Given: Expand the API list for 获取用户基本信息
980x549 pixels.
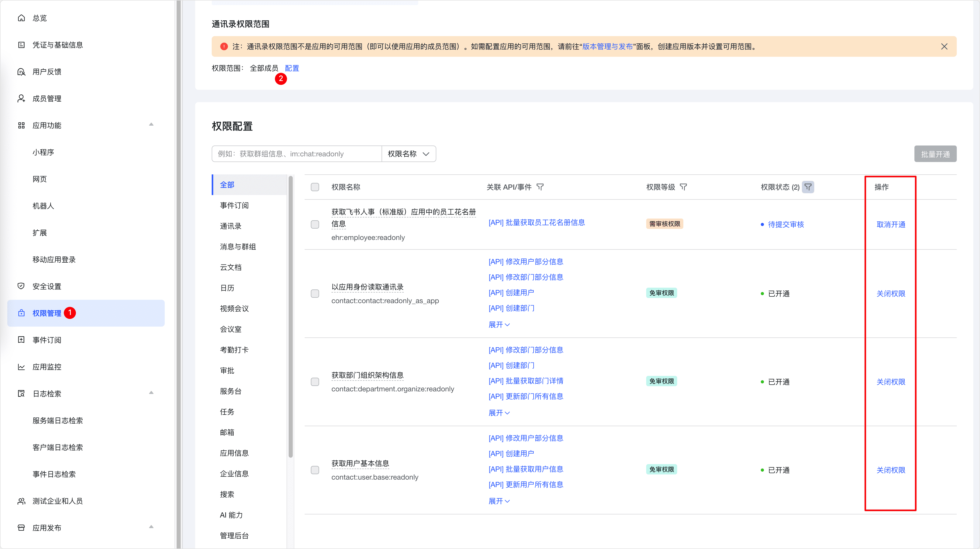Looking at the screenshot, I should (x=499, y=501).
